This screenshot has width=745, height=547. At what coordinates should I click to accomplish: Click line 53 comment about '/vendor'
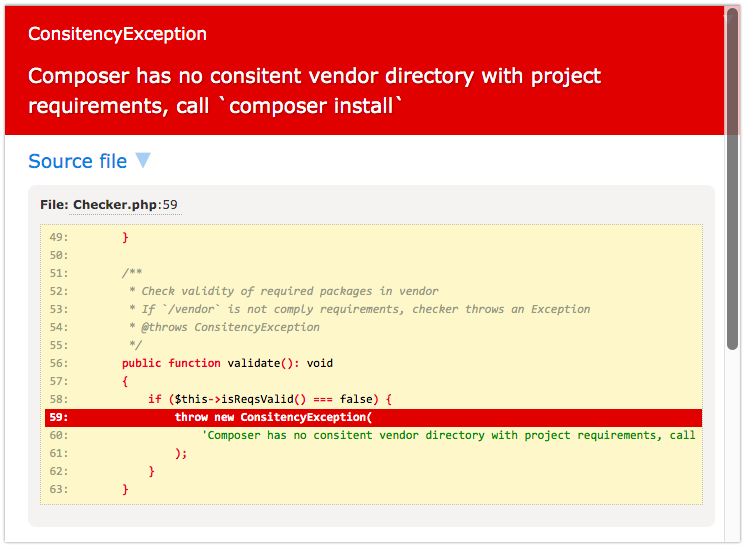(x=359, y=309)
